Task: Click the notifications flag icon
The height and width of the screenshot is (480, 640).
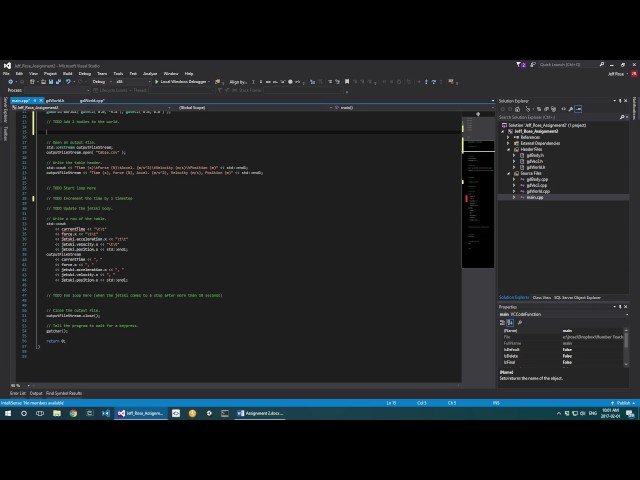Action: point(519,64)
